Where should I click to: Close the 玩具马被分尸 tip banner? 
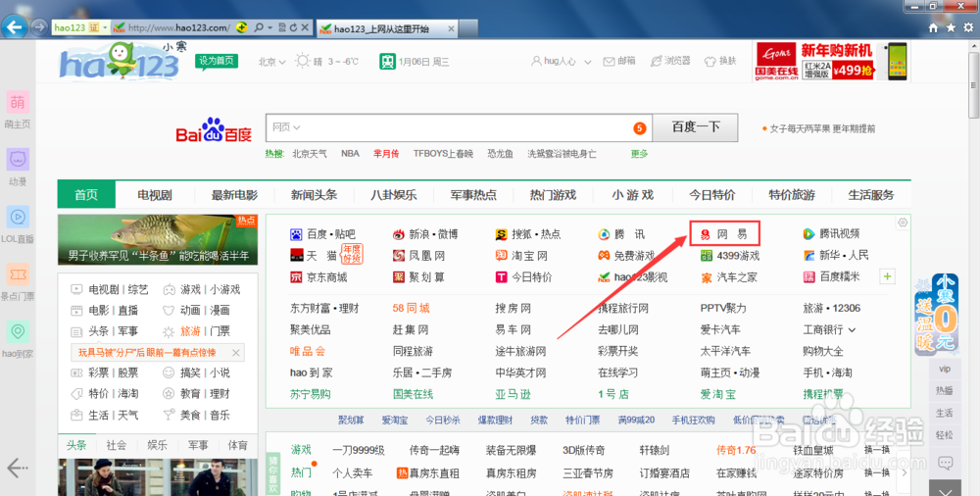(235, 353)
